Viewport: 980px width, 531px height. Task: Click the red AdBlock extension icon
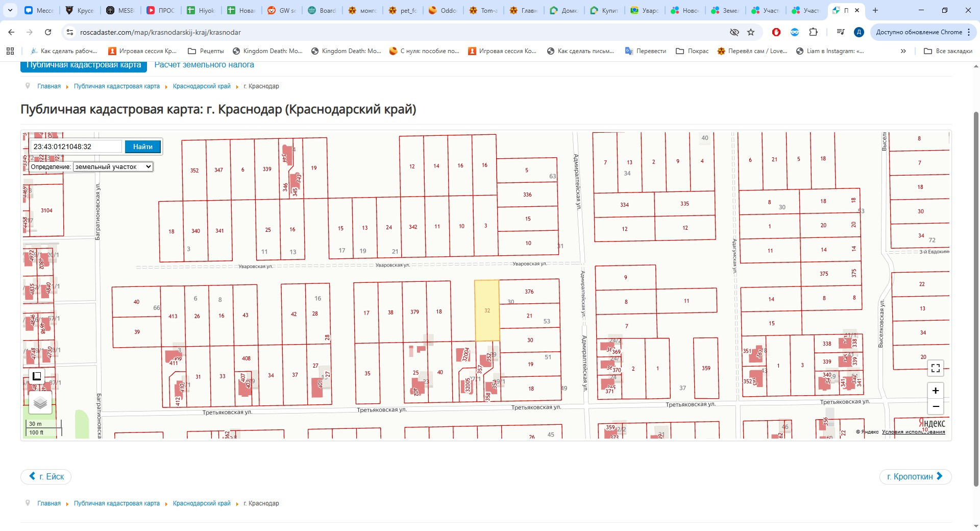coord(776,32)
